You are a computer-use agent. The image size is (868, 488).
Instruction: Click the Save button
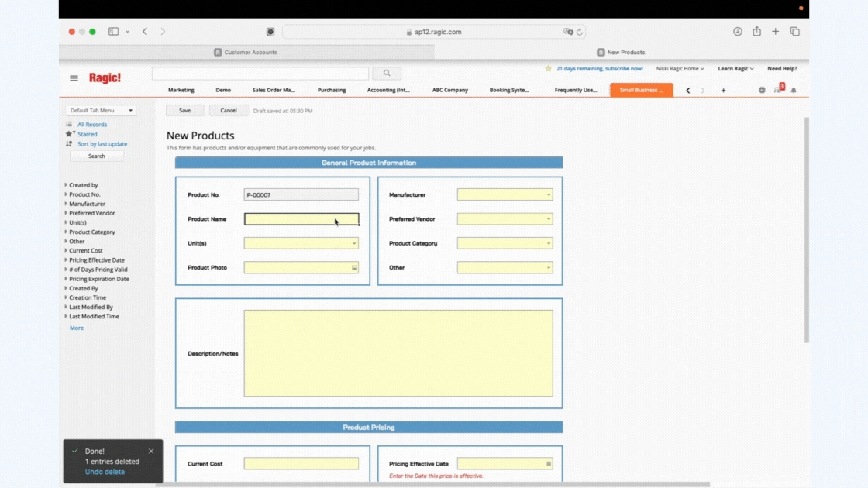tap(185, 111)
